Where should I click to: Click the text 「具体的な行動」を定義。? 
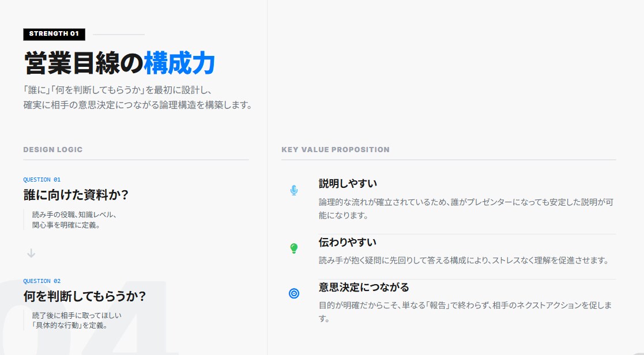70,326
